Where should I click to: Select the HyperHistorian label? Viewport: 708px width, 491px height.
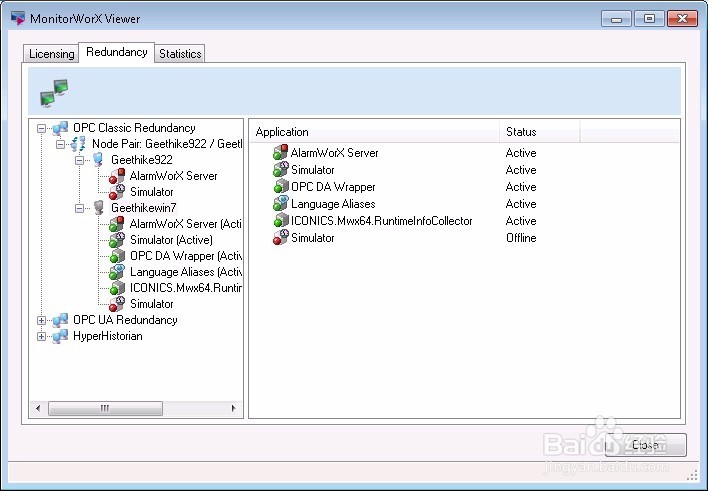(x=107, y=336)
